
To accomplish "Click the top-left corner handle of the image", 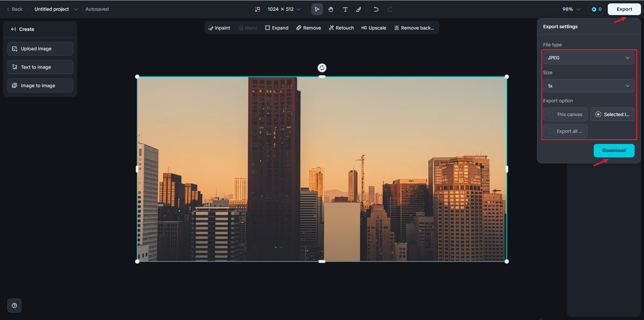I will click(137, 77).
